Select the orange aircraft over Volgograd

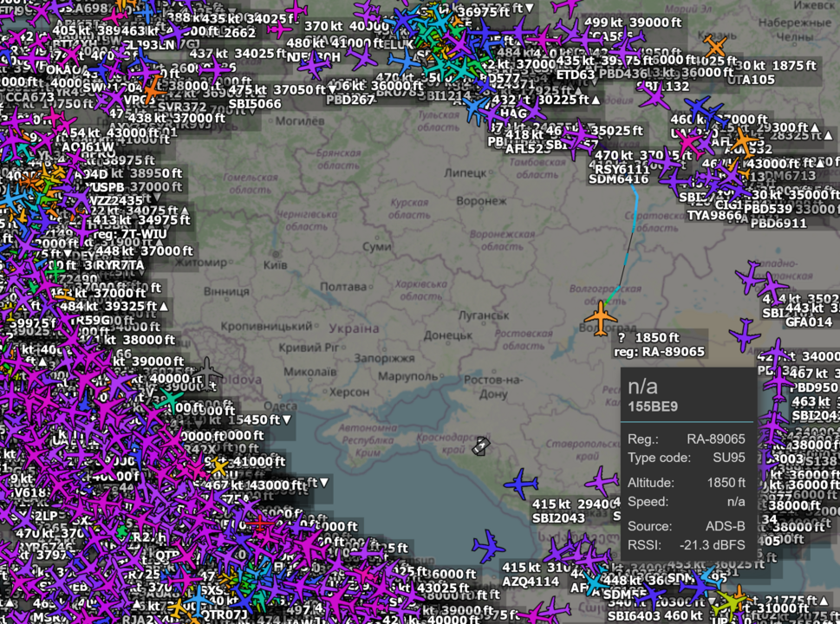(600, 318)
